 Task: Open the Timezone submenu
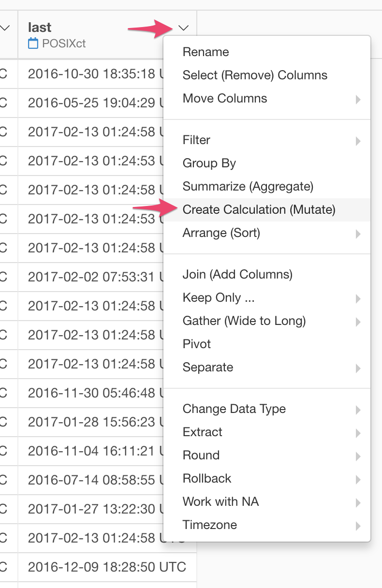coord(210,525)
